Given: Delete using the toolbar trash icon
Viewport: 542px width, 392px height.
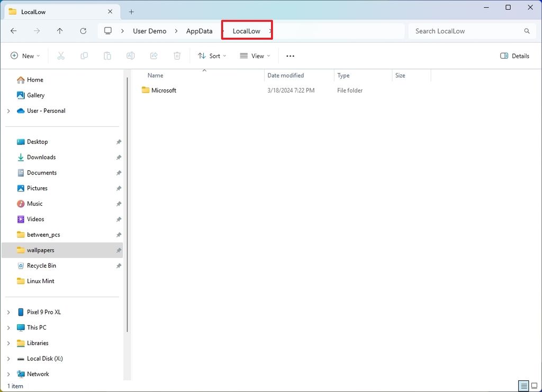Looking at the screenshot, I should coord(177,56).
